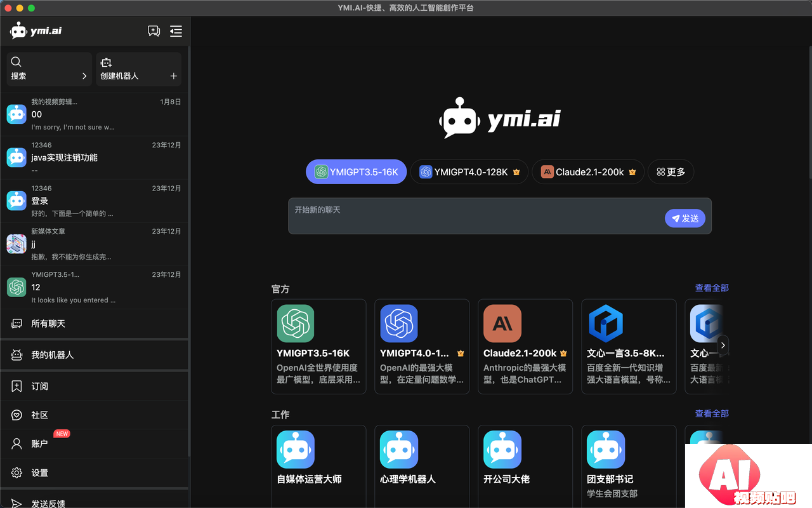Click the 设置 gear icon

[17, 472]
